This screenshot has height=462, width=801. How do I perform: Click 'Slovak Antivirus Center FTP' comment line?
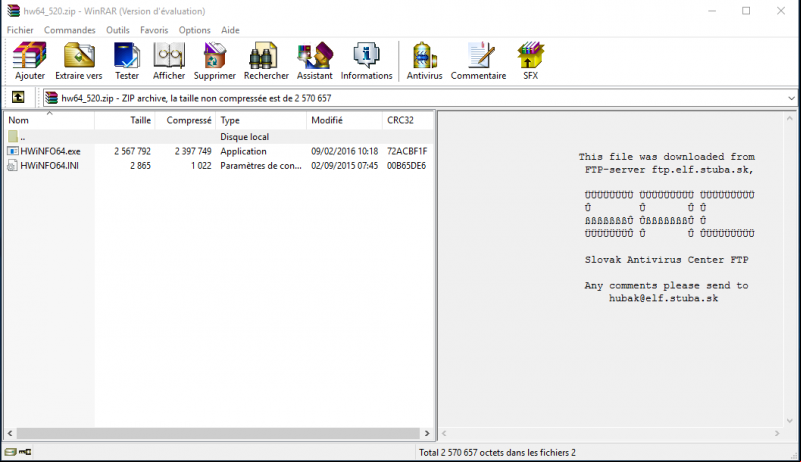coord(667,260)
